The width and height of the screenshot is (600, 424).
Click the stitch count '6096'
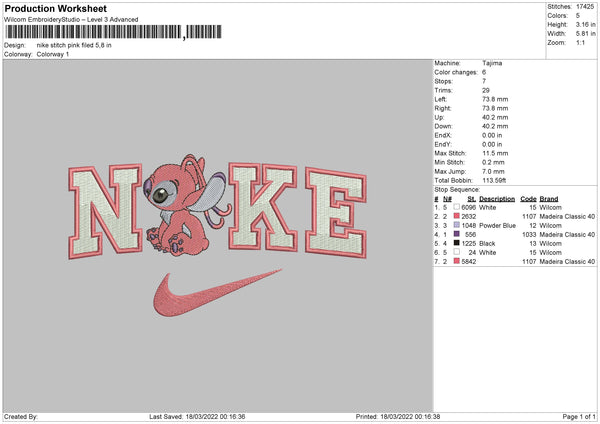[468, 207]
